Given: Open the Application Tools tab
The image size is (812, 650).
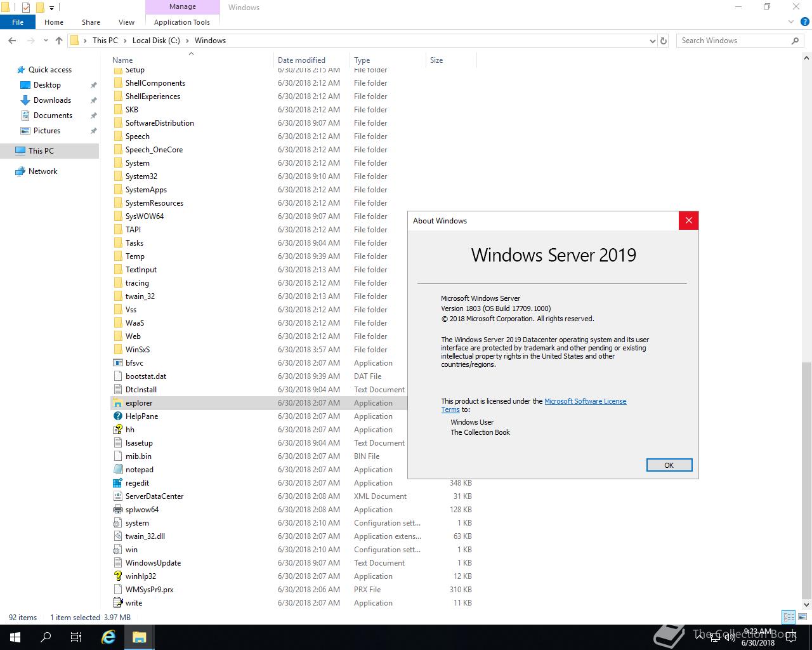Looking at the screenshot, I should point(182,22).
